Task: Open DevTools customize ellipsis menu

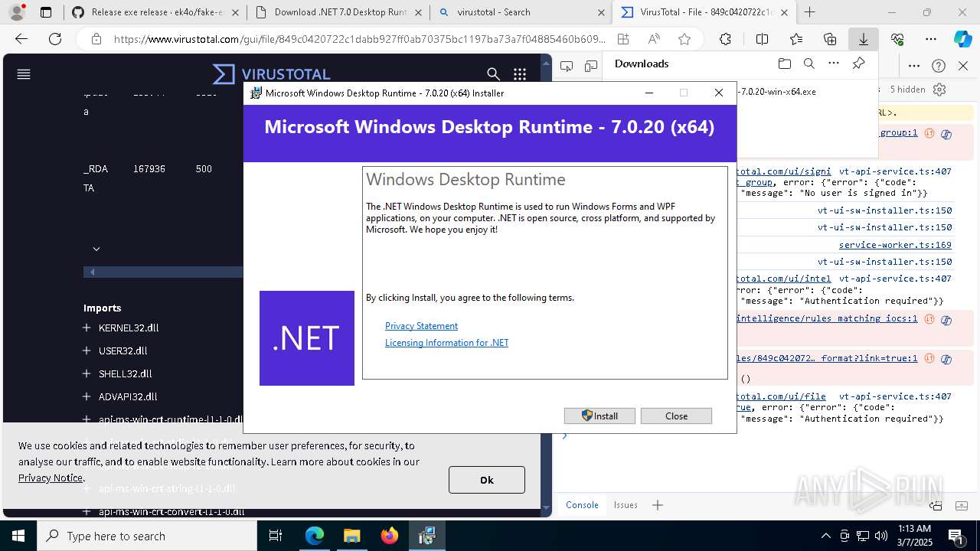Action: tap(914, 66)
